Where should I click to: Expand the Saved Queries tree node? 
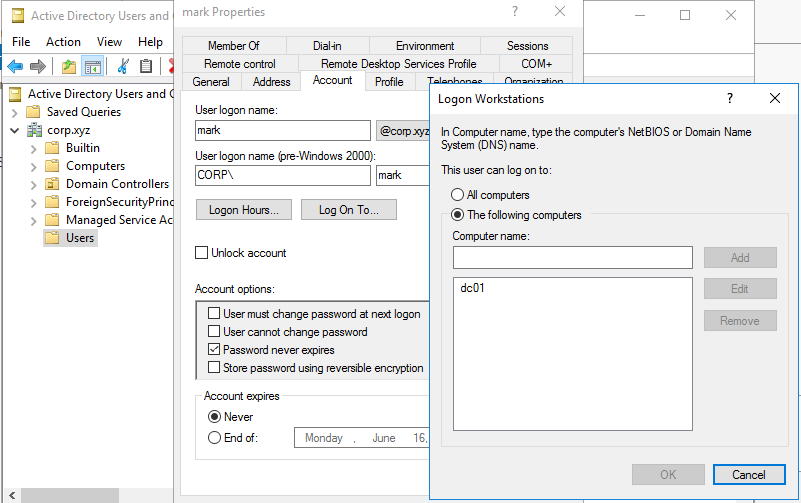coord(16,112)
